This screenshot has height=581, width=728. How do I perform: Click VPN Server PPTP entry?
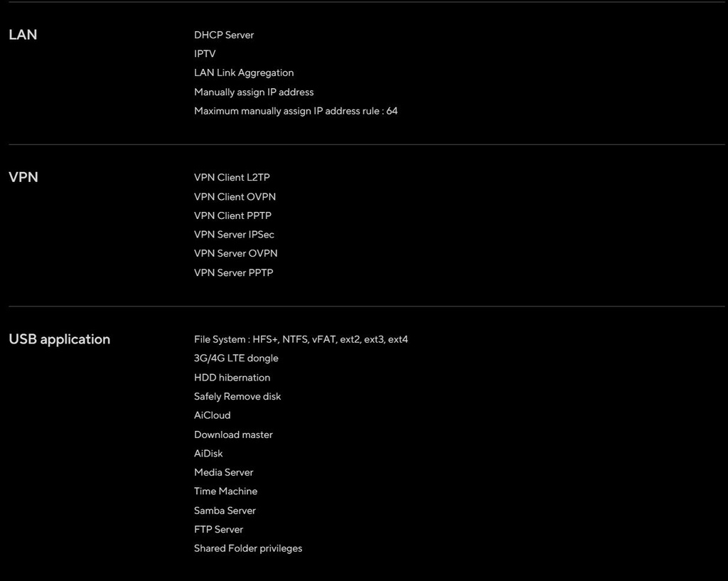click(x=233, y=272)
